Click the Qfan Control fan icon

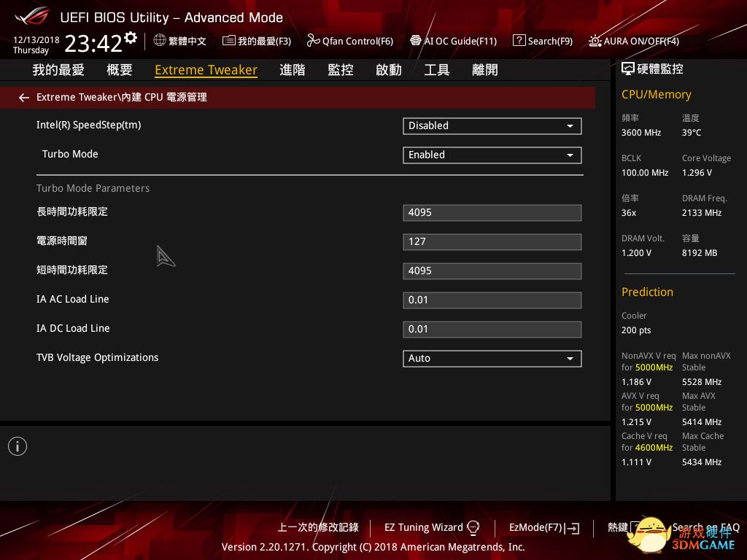[x=313, y=41]
